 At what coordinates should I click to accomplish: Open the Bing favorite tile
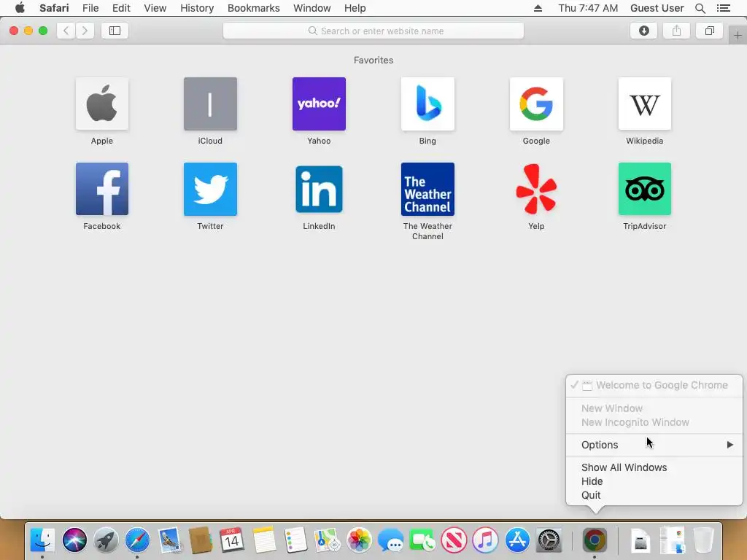(427, 104)
